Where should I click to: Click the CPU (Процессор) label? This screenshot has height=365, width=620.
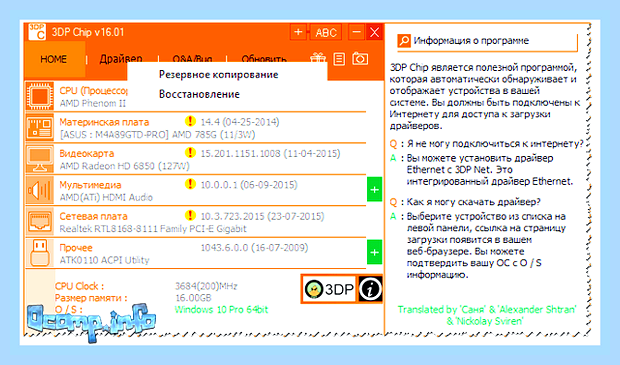[x=93, y=91]
